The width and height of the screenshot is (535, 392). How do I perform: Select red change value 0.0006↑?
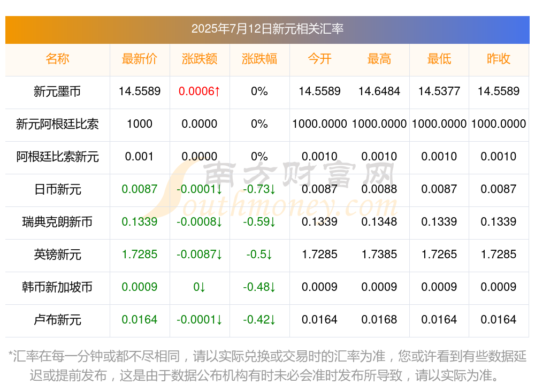200,91
